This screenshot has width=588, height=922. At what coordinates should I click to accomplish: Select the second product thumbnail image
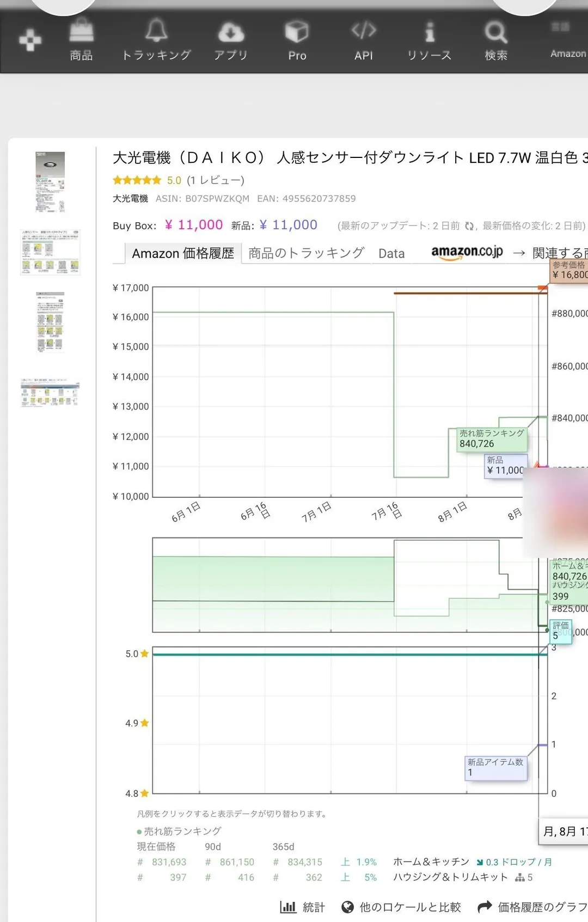pyautogui.click(x=50, y=252)
